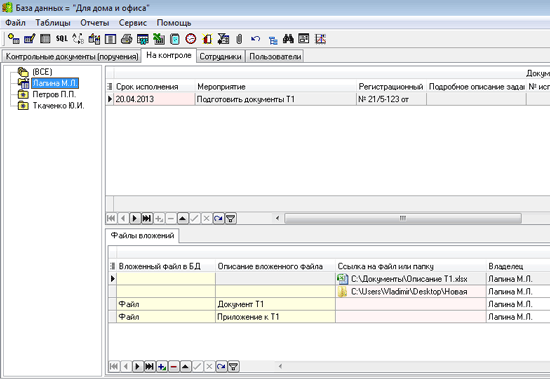This screenshot has height=379, width=550.
Task: Click Описание вложенного файла column header
Action: point(275,266)
